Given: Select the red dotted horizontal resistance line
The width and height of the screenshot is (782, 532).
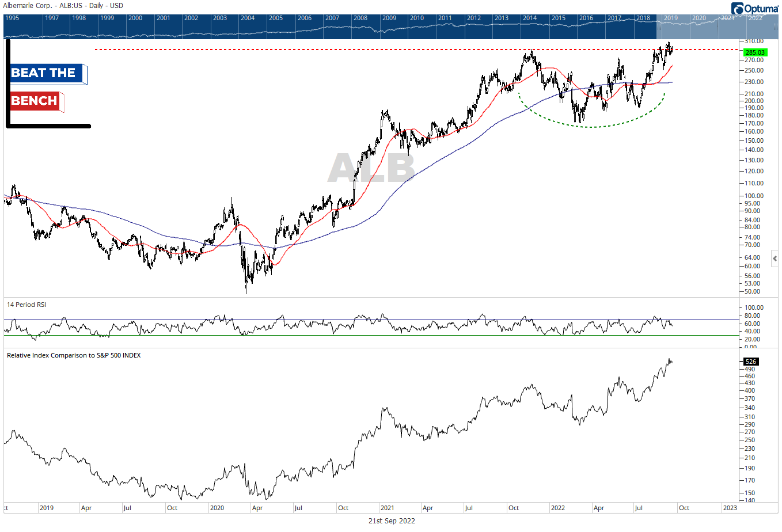Looking at the screenshot, I should (x=416, y=50).
